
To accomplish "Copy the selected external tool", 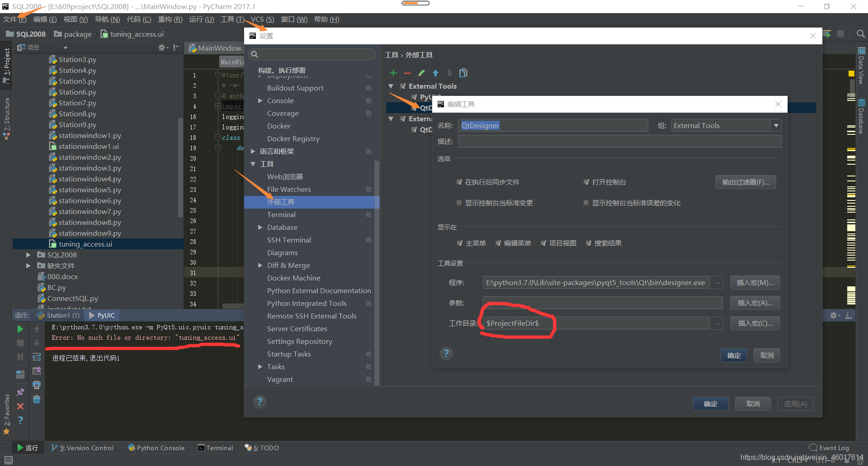I will 463,73.
